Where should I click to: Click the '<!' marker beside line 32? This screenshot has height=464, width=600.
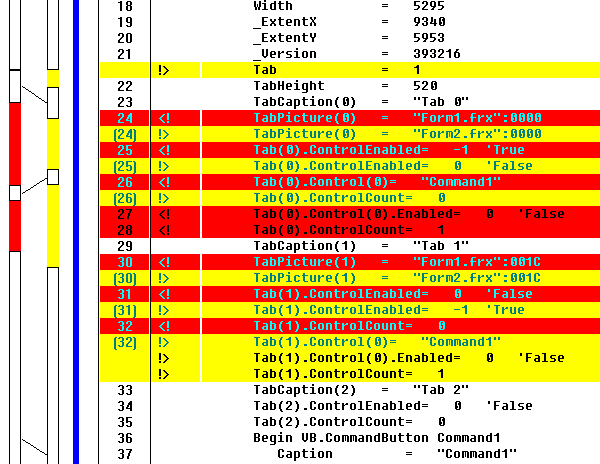[164, 326]
